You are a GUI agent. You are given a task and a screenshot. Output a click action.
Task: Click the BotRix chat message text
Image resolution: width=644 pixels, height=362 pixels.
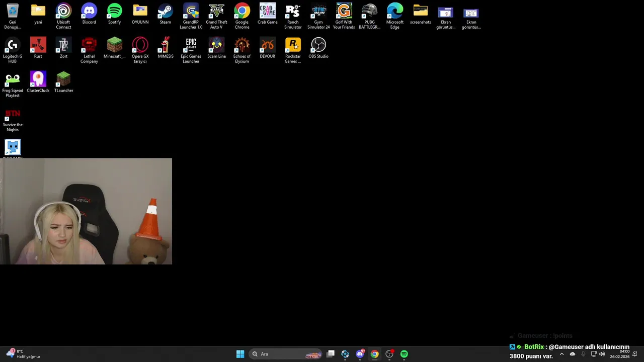(x=570, y=351)
